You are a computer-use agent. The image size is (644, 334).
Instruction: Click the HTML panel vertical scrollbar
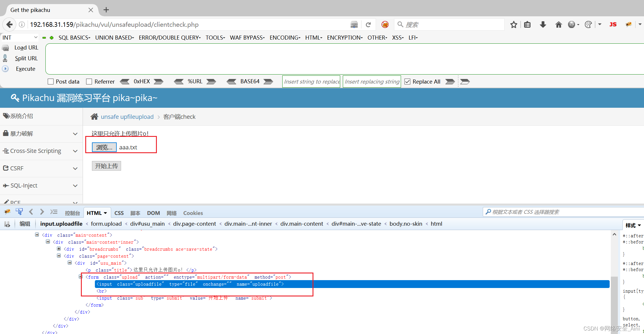pos(614,291)
